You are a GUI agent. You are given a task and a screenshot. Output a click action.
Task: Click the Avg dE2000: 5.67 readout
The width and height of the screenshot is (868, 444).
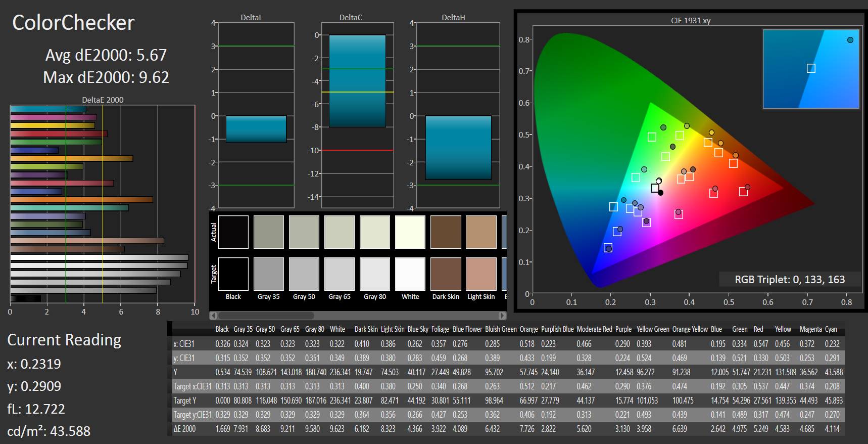106,55
